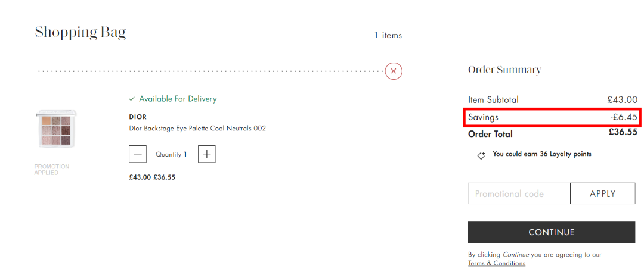
Task: Click the Available For Delivery checkmark icon
Action: (x=132, y=99)
